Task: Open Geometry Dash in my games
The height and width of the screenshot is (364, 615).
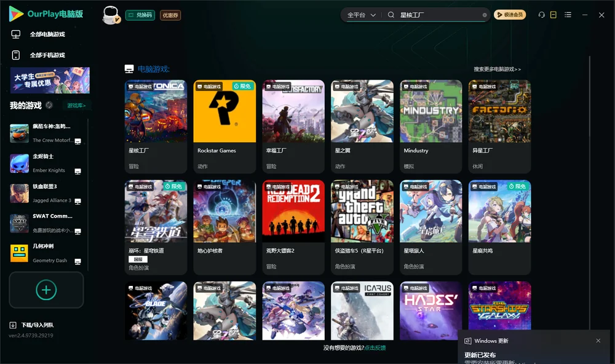Action: tap(46, 253)
